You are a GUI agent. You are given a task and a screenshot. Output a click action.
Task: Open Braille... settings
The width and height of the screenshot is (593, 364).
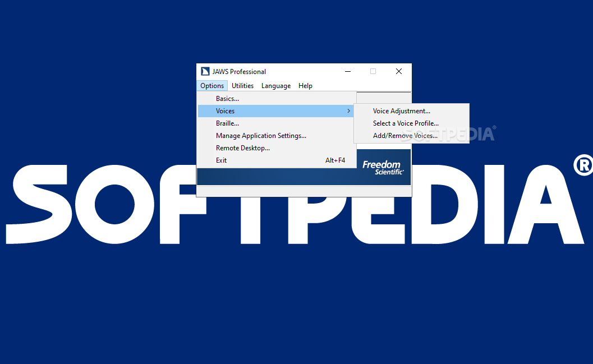click(277, 123)
